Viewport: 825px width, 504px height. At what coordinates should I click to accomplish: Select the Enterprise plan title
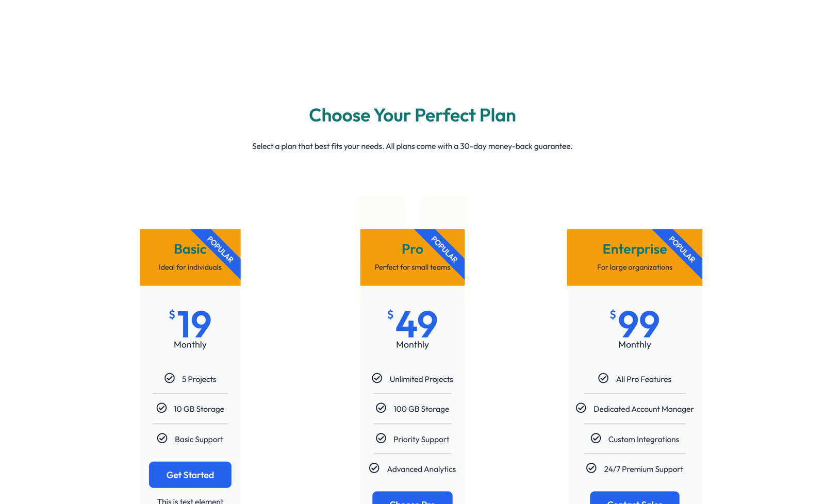635,249
